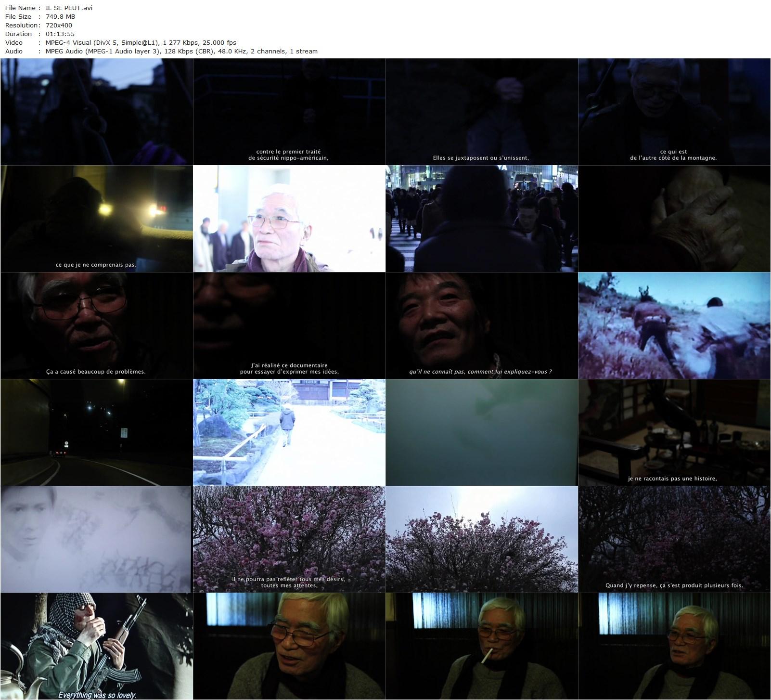The image size is (771, 700).
Task: Open the overexposed portrait of man with glasses
Action: [289, 219]
